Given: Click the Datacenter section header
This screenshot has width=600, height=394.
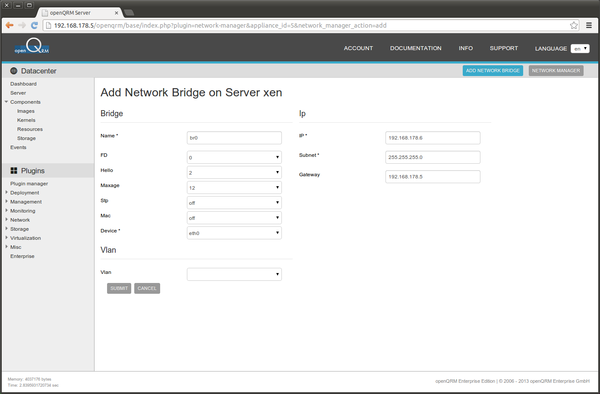Looking at the screenshot, I should click(x=39, y=71).
